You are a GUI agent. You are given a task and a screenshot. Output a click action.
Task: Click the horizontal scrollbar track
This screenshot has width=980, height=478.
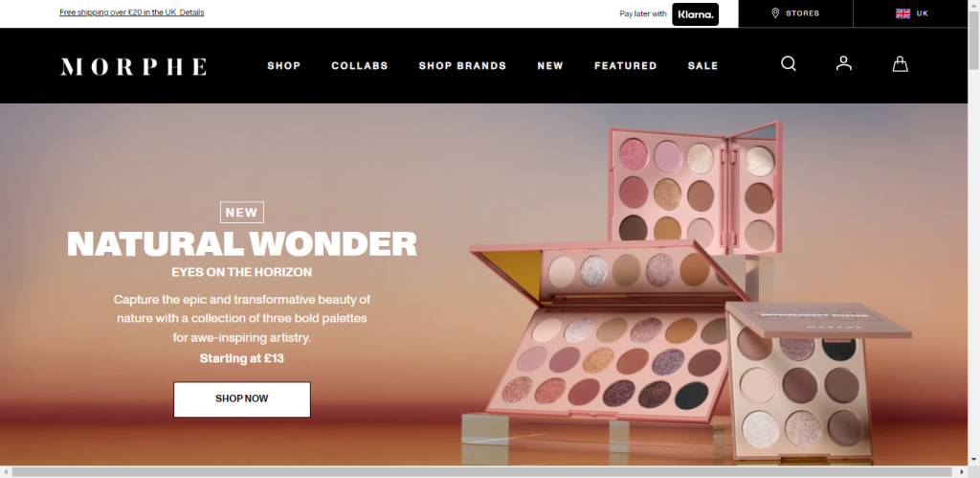(x=483, y=471)
